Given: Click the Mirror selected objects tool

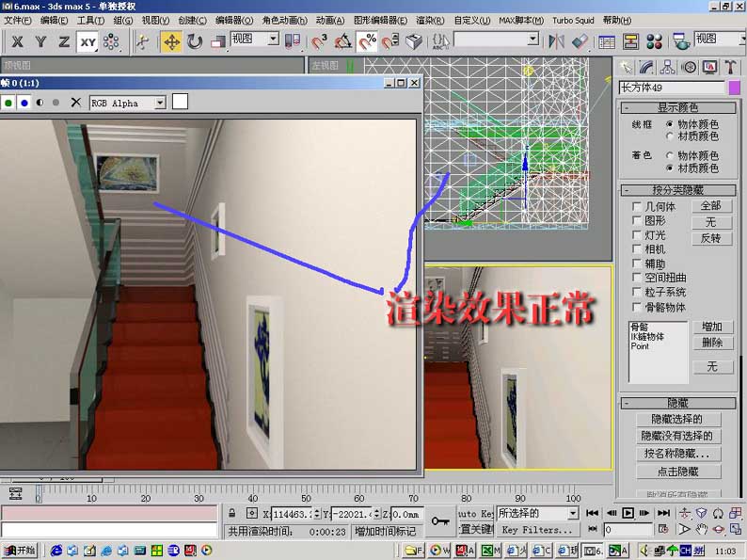Looking at the screenshot, I should point(556,42).
